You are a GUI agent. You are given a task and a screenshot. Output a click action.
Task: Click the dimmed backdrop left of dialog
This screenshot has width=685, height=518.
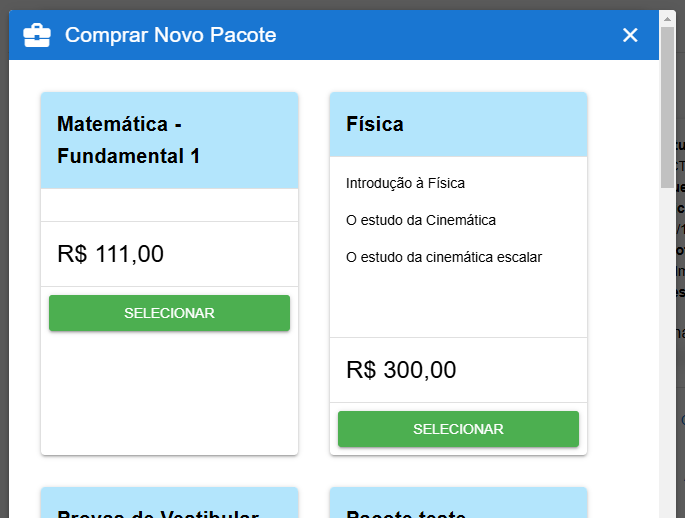tap(4, 300)
